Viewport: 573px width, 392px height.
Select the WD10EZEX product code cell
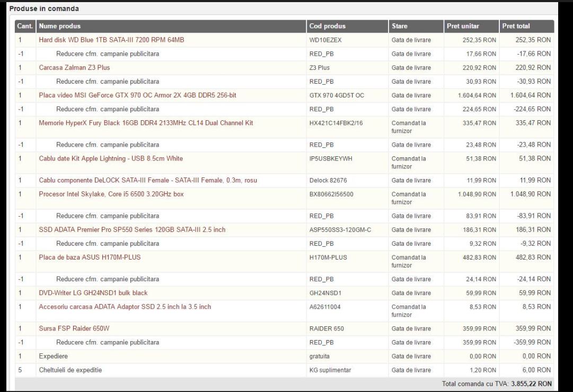(325, 40)
